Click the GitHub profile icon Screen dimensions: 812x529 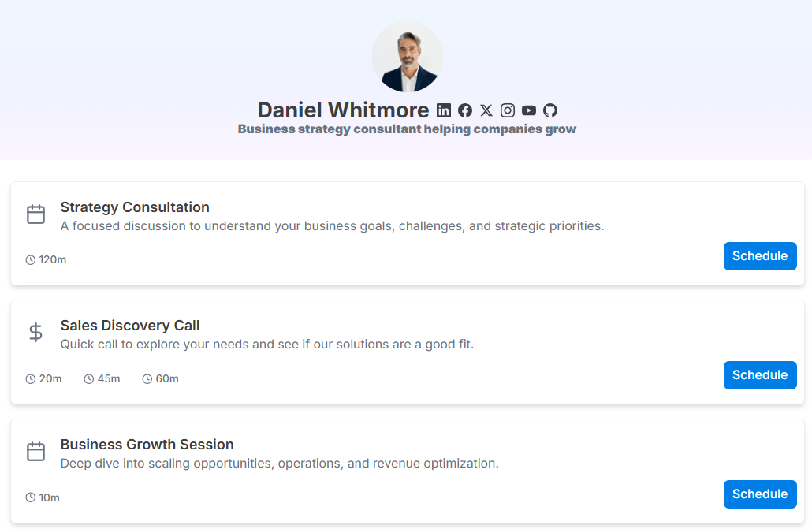click(550, 110)
